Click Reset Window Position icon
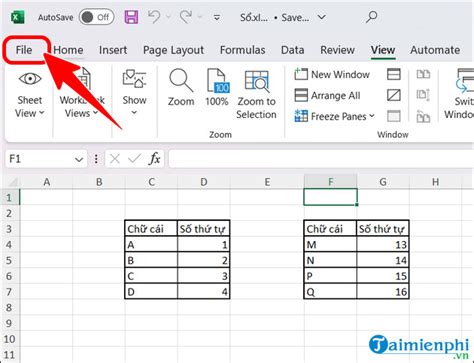474x363 pixels. pos(423,117)
